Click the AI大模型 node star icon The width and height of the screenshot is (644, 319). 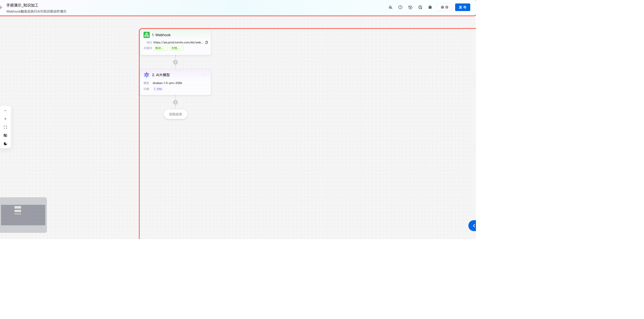click(147, 75)
